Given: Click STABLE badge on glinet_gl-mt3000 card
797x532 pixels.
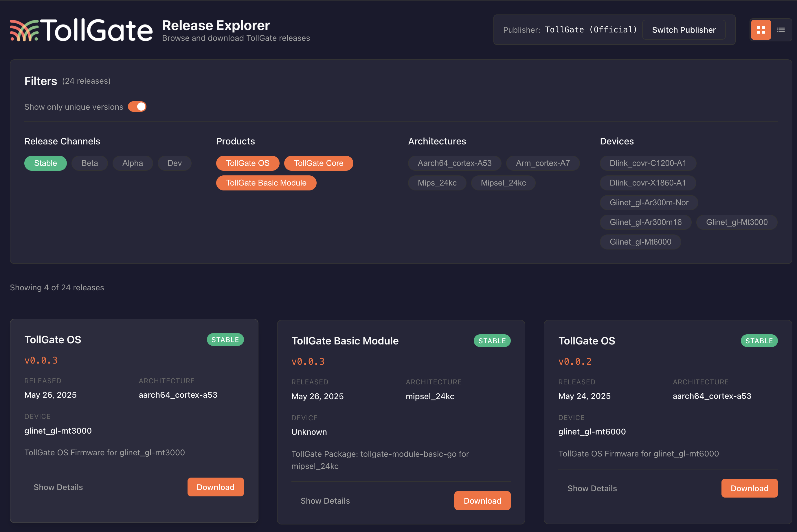Looking at the screenshot, I should pos(225,340).
